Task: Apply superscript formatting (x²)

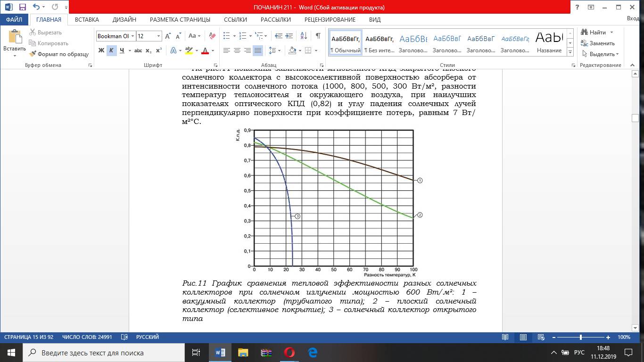Action: tap(159, 50)
